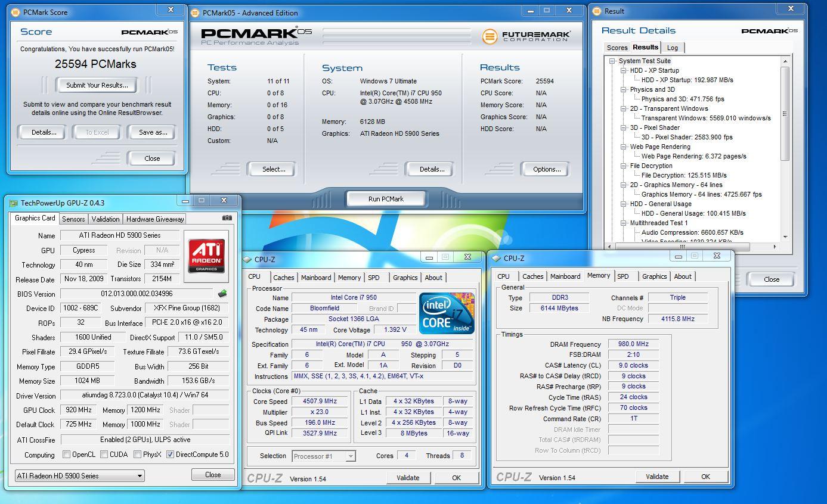
Task: Click the Submit Your Results button
Action: [x=97, y=85]
